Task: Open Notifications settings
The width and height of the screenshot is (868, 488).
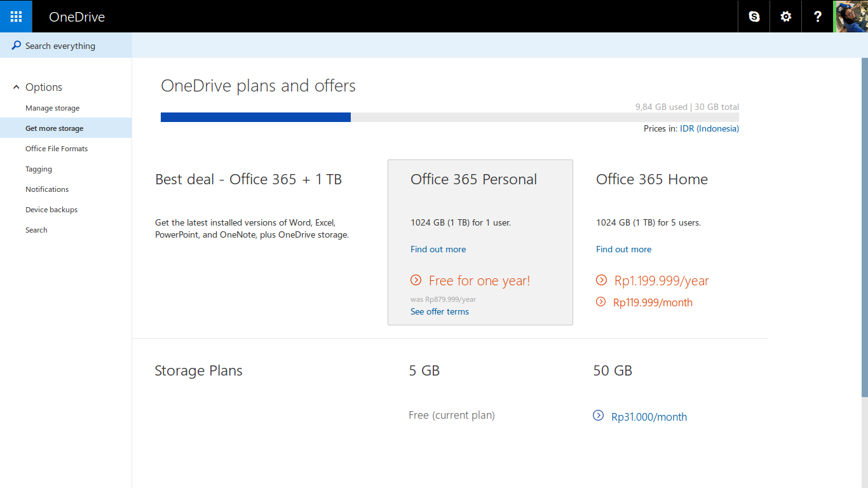Action: 47,189
